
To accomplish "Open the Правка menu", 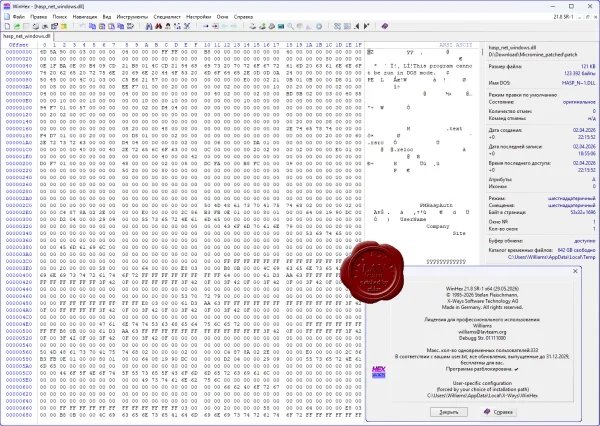I will 38,17.
